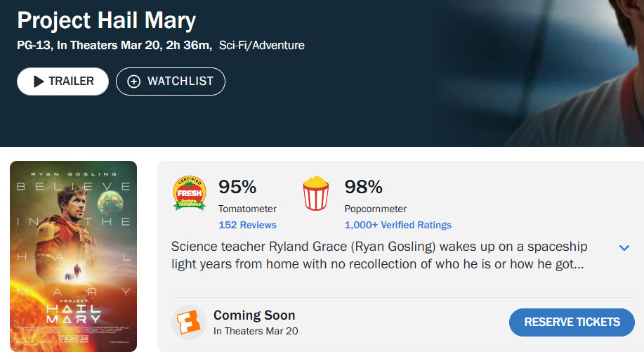Click the Project Hail Mary poster thumbnail
Screen dimensions: 644x359
click(73, 256)
